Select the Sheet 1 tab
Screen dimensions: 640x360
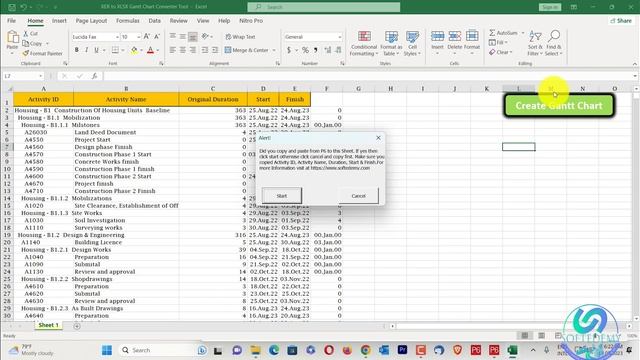pos(49,325)
